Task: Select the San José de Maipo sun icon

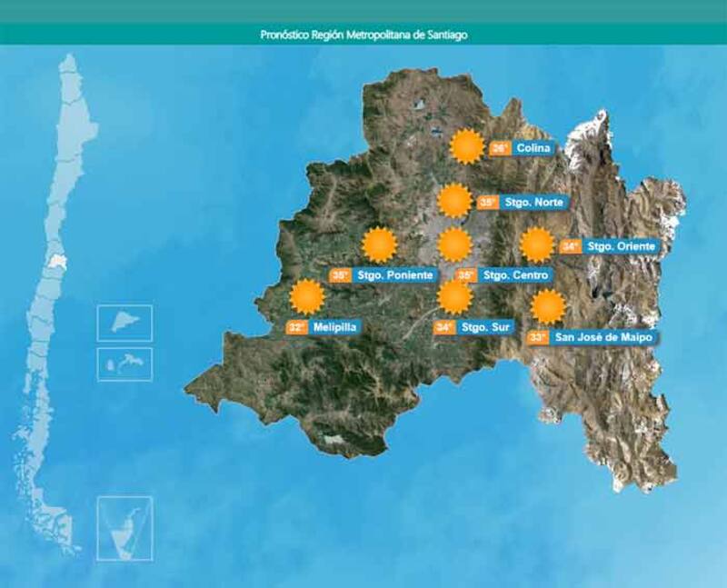Action: click(x=547, y=307)
